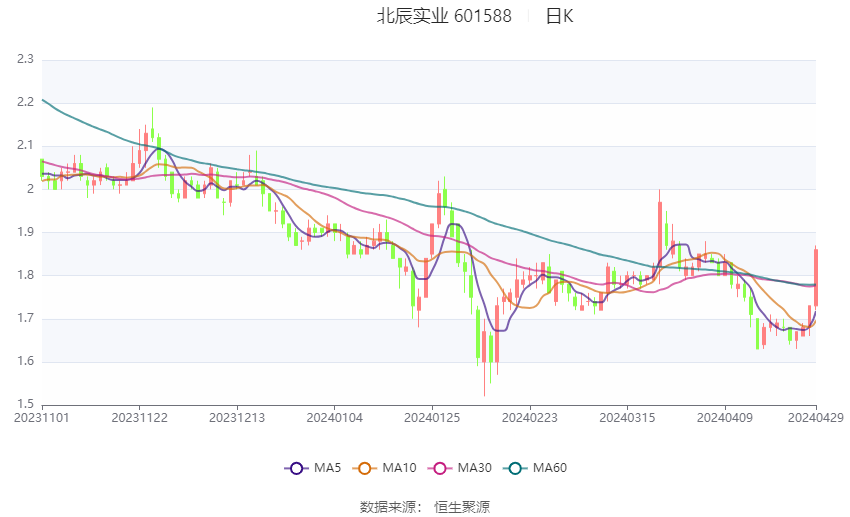
Task: Toggle the MA10 orange legend marker icon
Action: pos(365,468)
